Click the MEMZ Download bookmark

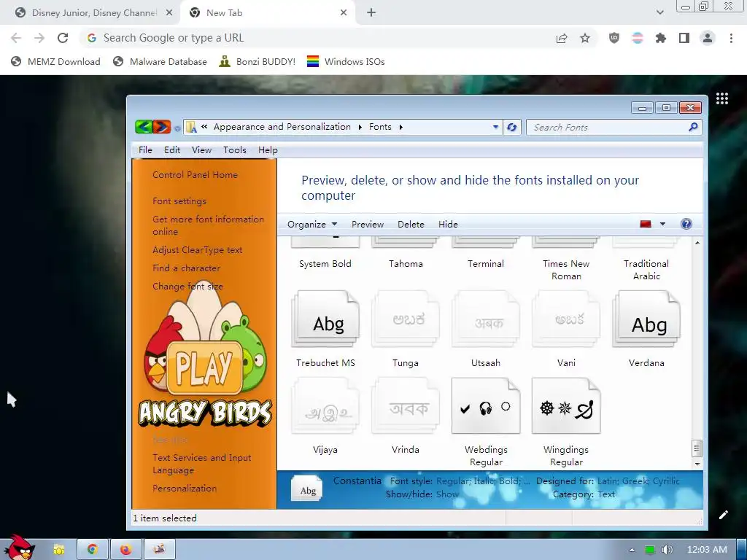pyautogui.click(x=55, y=61)
